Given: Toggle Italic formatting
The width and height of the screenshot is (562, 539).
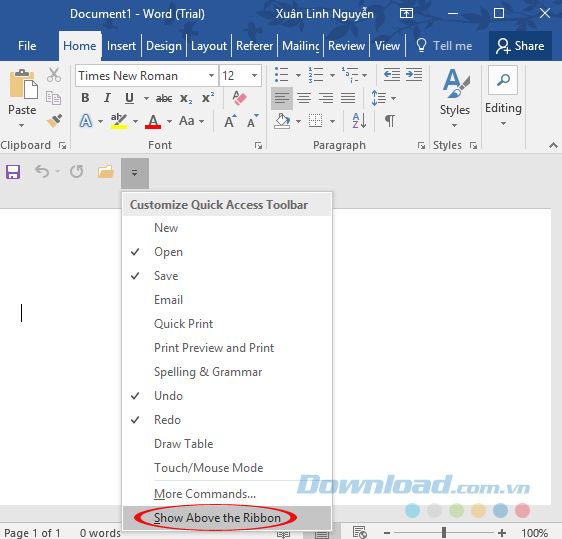Looking at the screenshot, I should click(107, 98).
